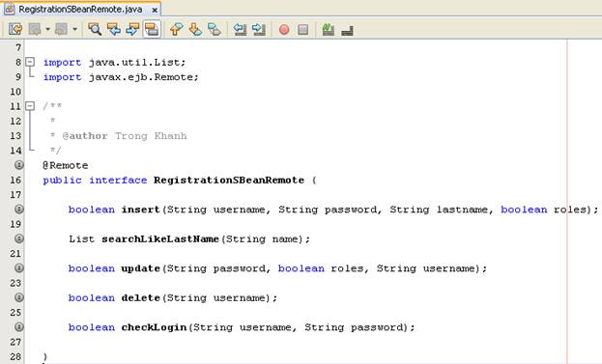Jump to Last Edit location icon

point(15,30)
